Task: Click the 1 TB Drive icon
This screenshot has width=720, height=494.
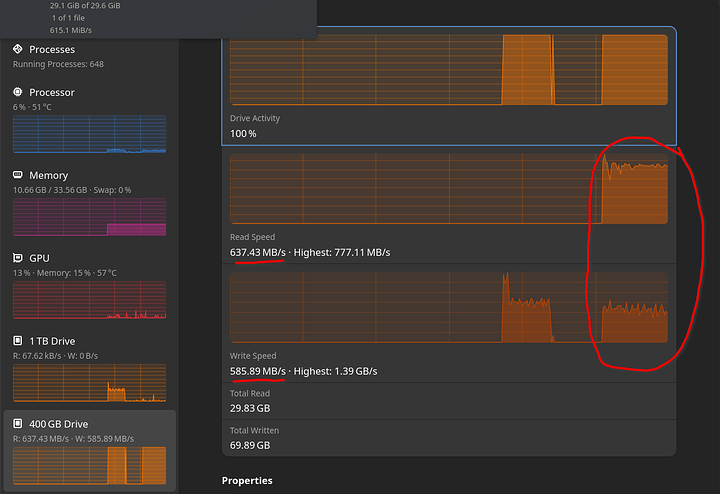Action: (18, 341)
